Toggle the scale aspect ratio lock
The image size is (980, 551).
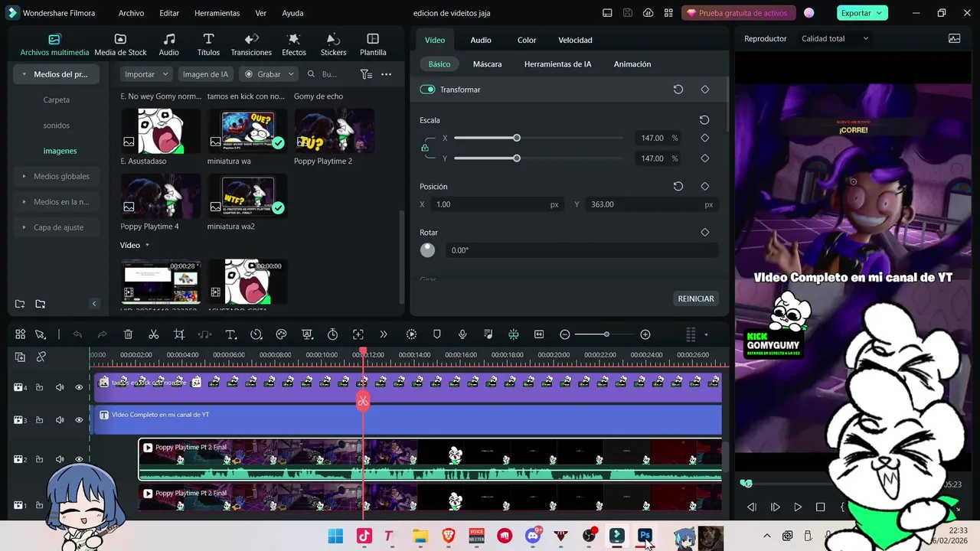click(425, 148)
